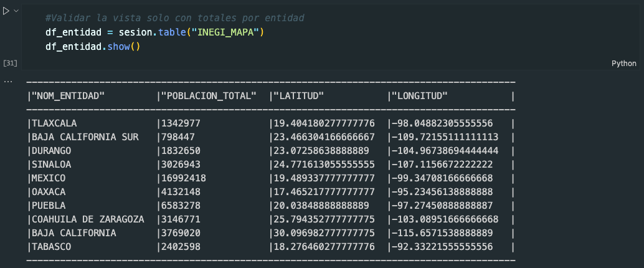Change the cell language mode labeled Python
The image size is (644, 268).
(x=623, y=63)
